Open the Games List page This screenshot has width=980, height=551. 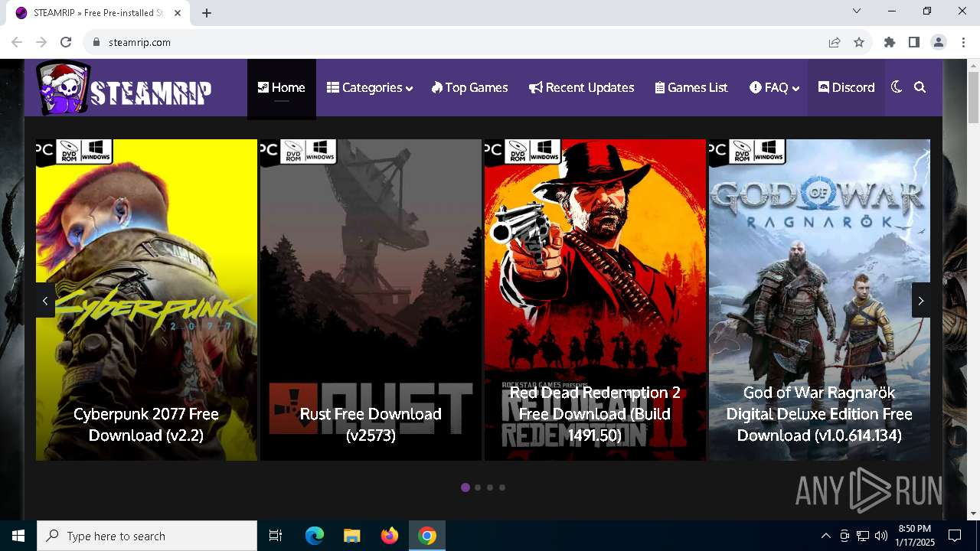[x=691, y=87]
